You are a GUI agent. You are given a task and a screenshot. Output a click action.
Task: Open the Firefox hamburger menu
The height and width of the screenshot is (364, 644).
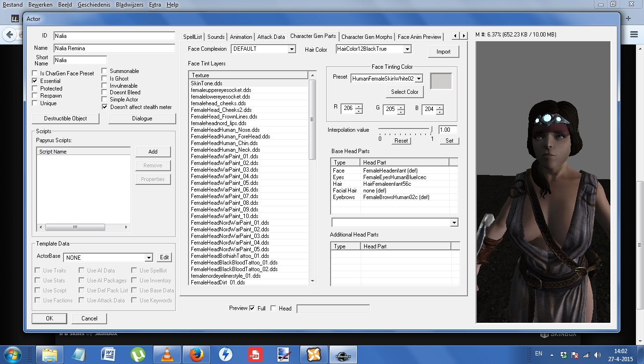click(634, 34)
